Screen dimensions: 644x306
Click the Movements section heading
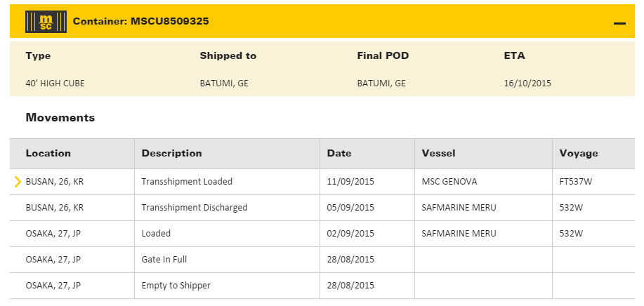[x=60, y=118]
